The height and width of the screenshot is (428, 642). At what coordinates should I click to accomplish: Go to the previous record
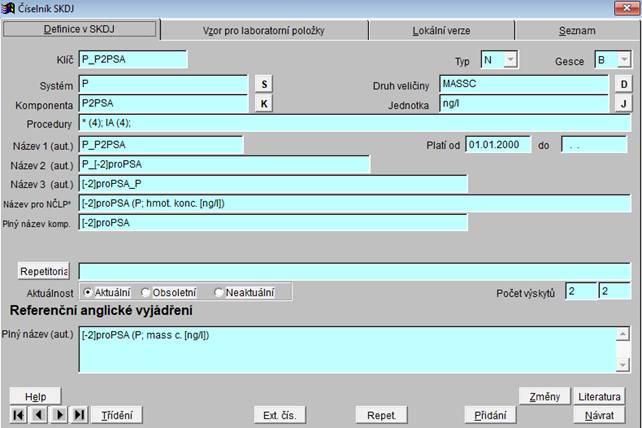[x=37, y=414]
